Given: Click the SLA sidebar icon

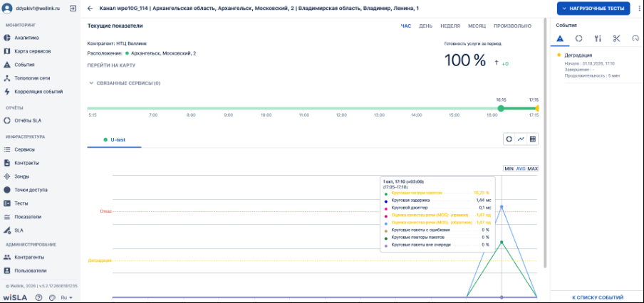Looking at the screenshot, I should pos(6,230).
